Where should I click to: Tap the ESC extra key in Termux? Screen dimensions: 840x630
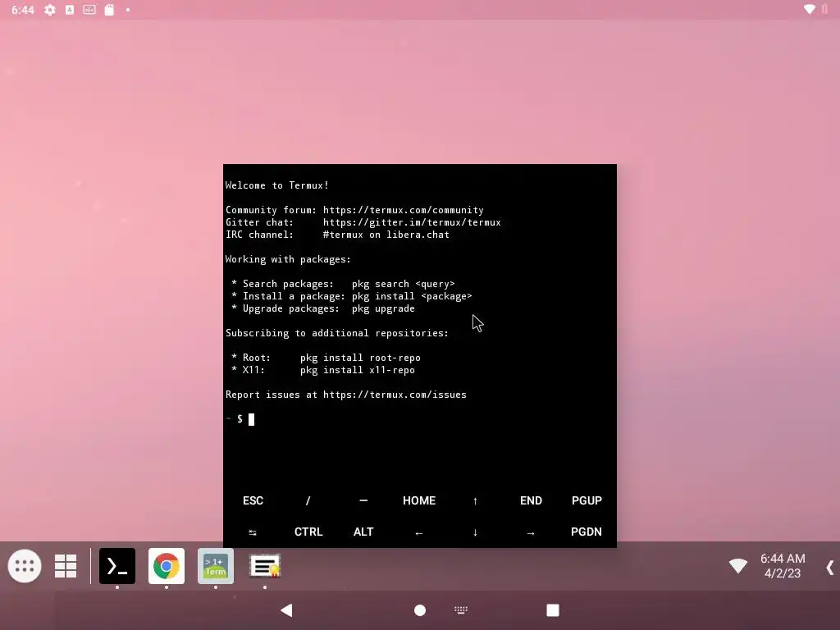(x=253, y=500)
